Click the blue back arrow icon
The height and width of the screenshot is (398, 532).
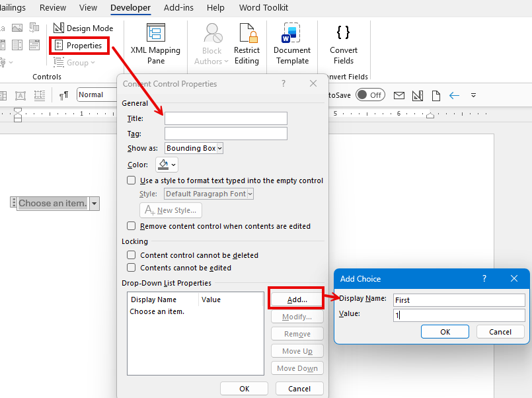coord(454,96)
